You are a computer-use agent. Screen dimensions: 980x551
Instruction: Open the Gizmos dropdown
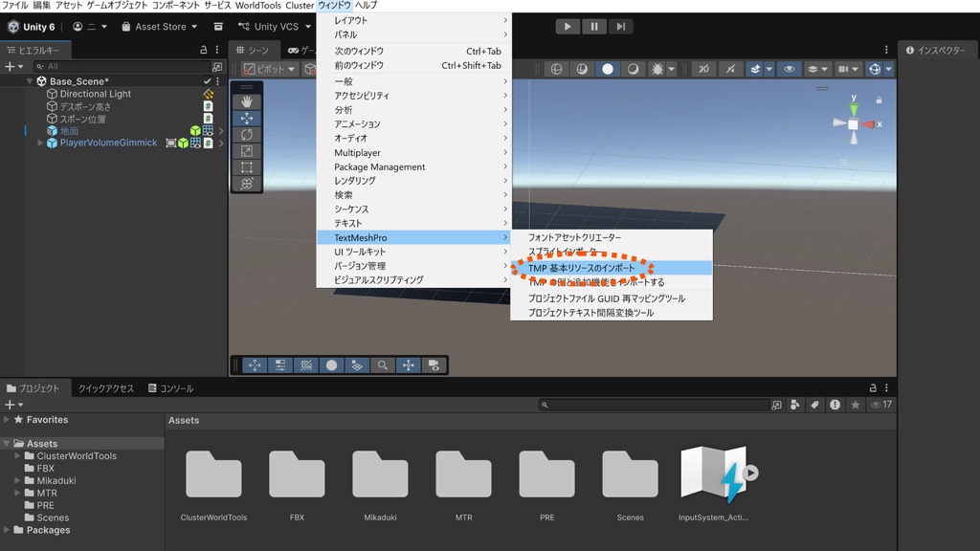click(888, 69)
